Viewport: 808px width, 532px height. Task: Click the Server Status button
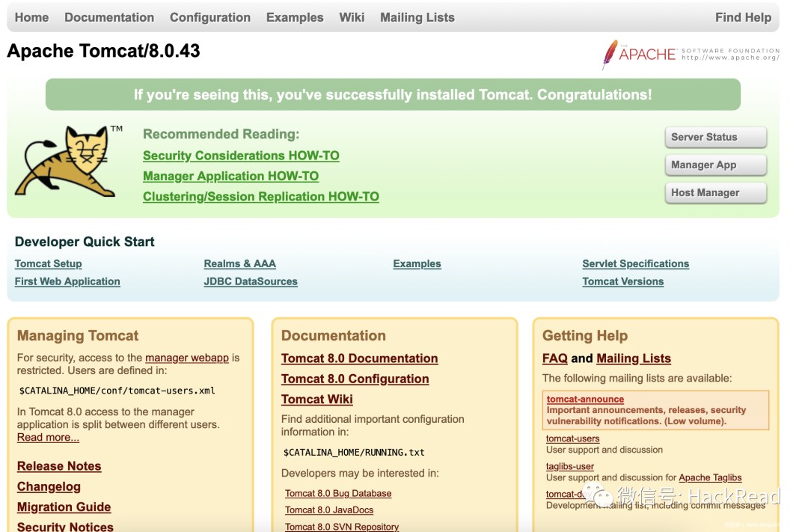pos(716,137)
